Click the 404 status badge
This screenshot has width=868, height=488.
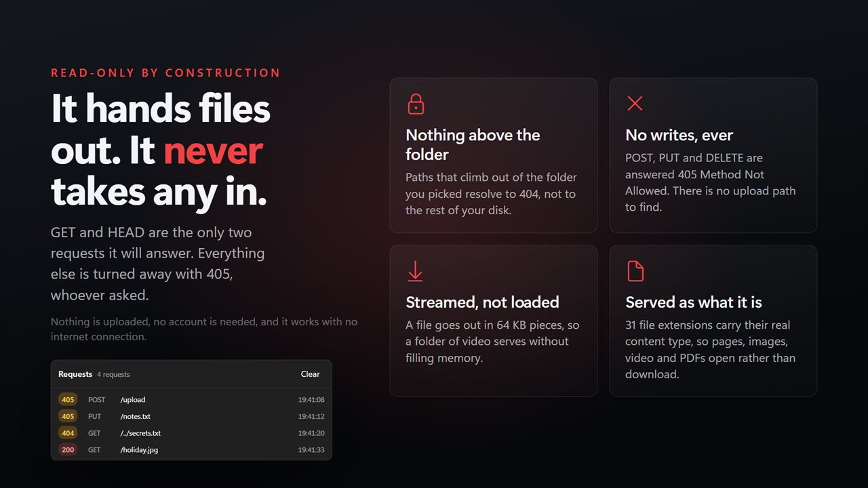coord(68,433)
